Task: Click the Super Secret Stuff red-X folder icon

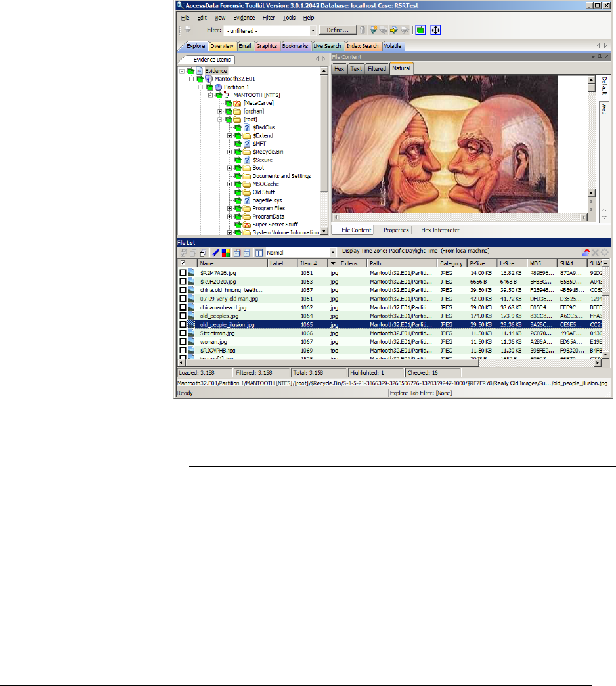Action: [x=247, y=225]
